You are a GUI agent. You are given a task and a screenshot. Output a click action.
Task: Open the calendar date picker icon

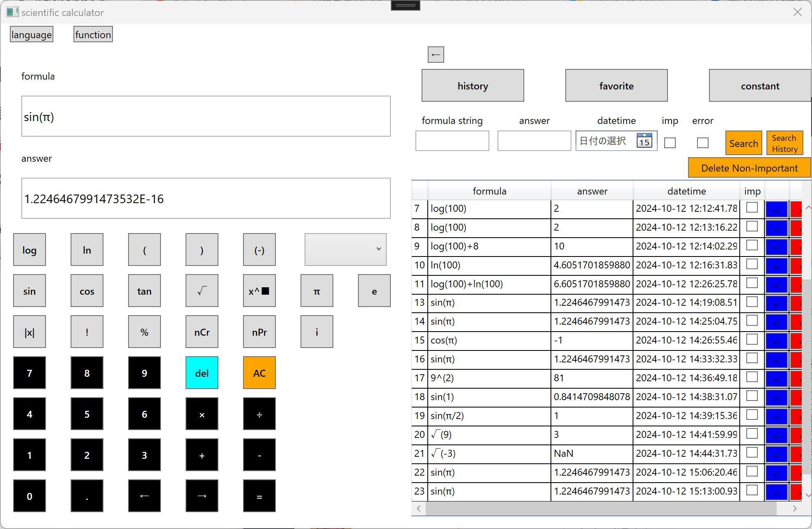point(644,141)
